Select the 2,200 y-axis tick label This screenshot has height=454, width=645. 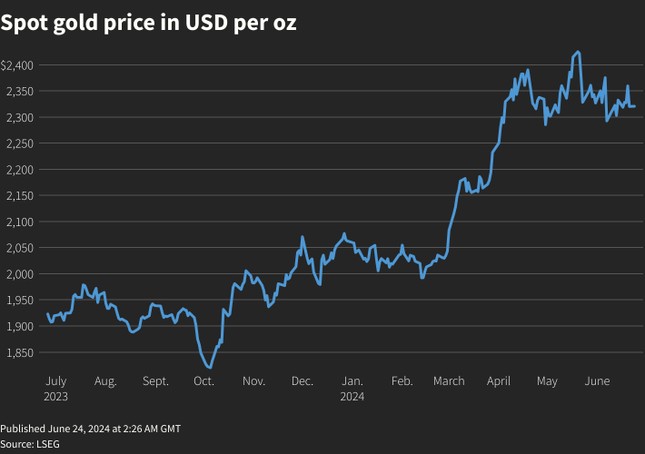pos(20,170)
